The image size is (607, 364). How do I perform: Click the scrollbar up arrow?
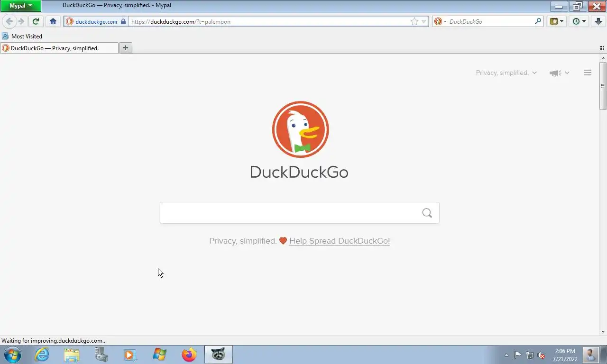point(603,57)
